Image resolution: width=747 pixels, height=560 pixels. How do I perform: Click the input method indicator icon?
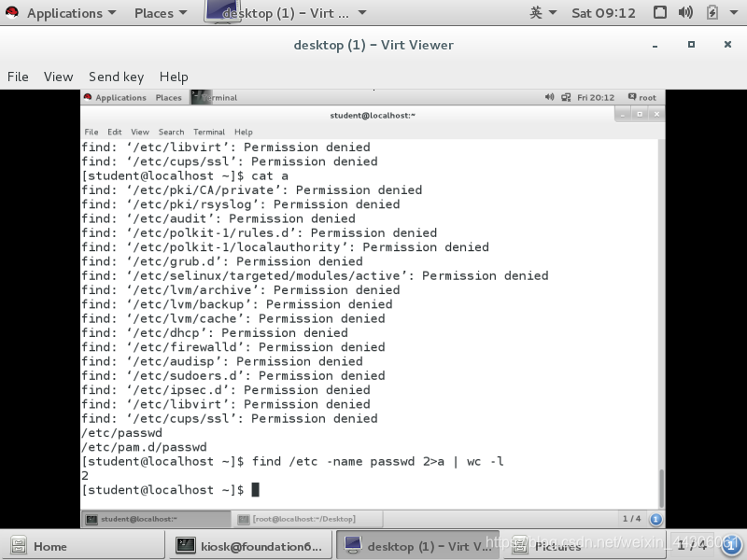(x=536, y=13)
